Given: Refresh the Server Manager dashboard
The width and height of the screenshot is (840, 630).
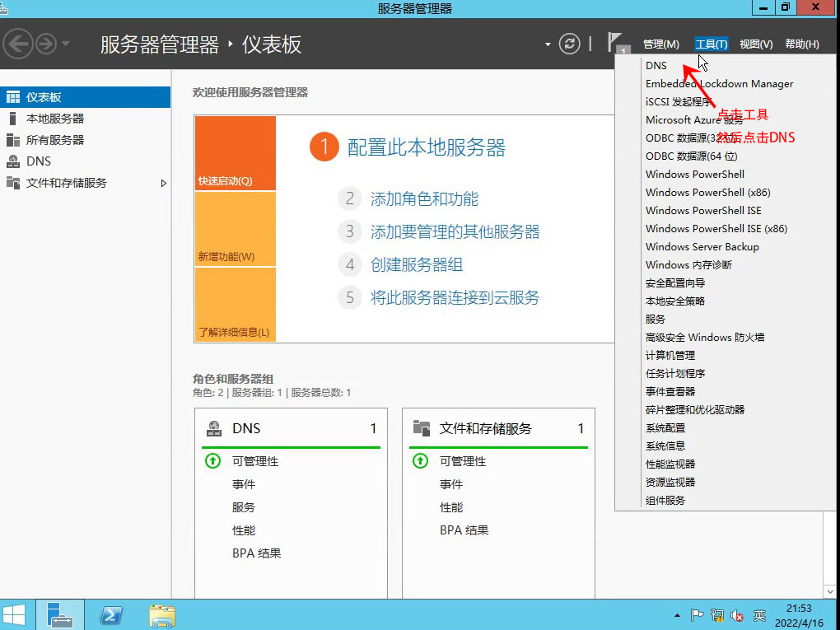Looking at the screenshot, I should 569,44.
